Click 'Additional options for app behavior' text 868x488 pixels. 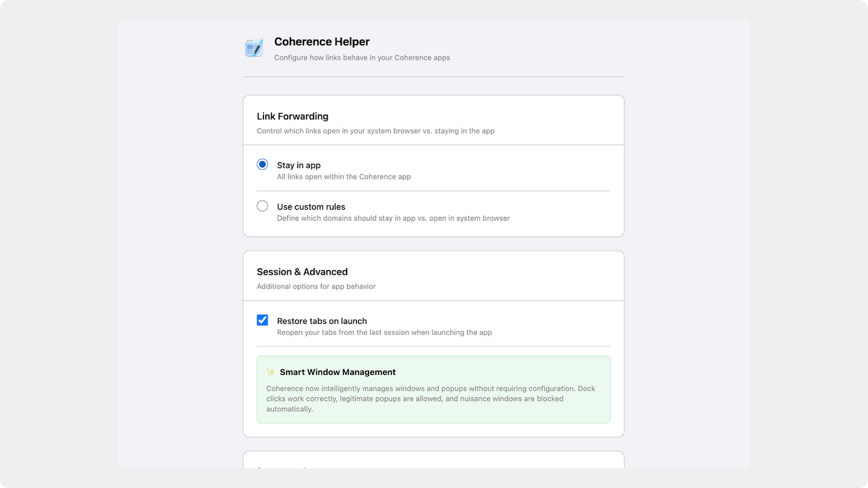coord(316,287)
